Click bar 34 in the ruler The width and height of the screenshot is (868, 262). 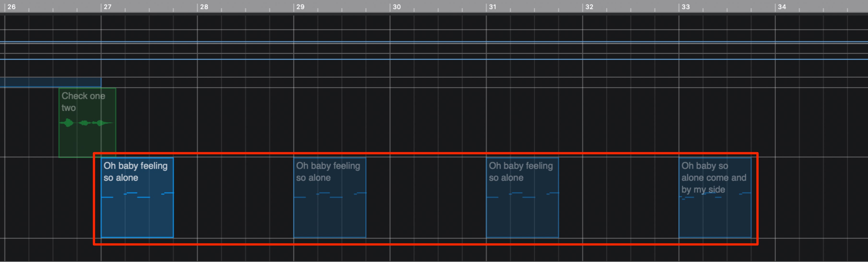point(782,7)
